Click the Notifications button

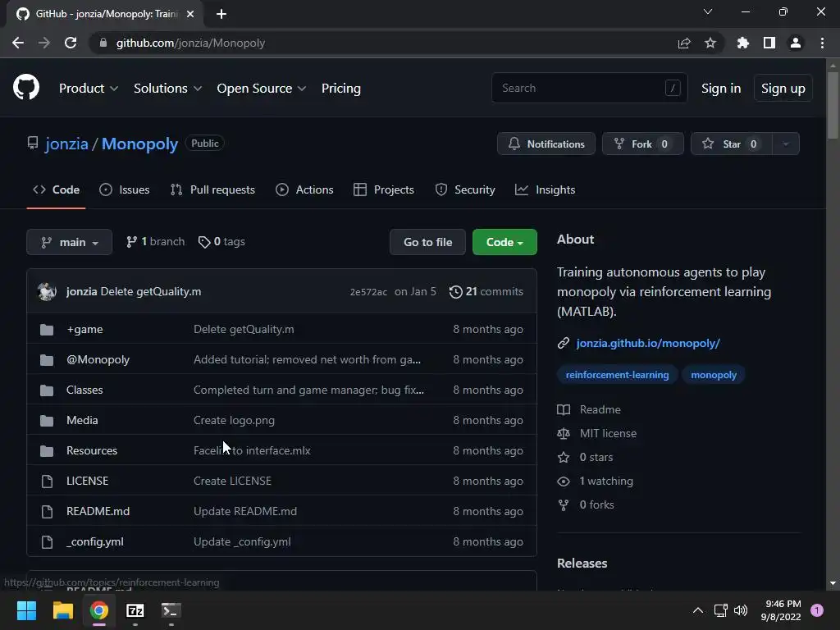coord(546,144)
